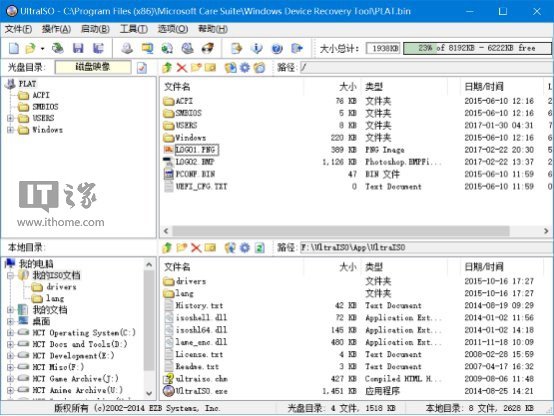Click the New image toolbar icon
Screen dimensions: 554x416
coord(14,48)
